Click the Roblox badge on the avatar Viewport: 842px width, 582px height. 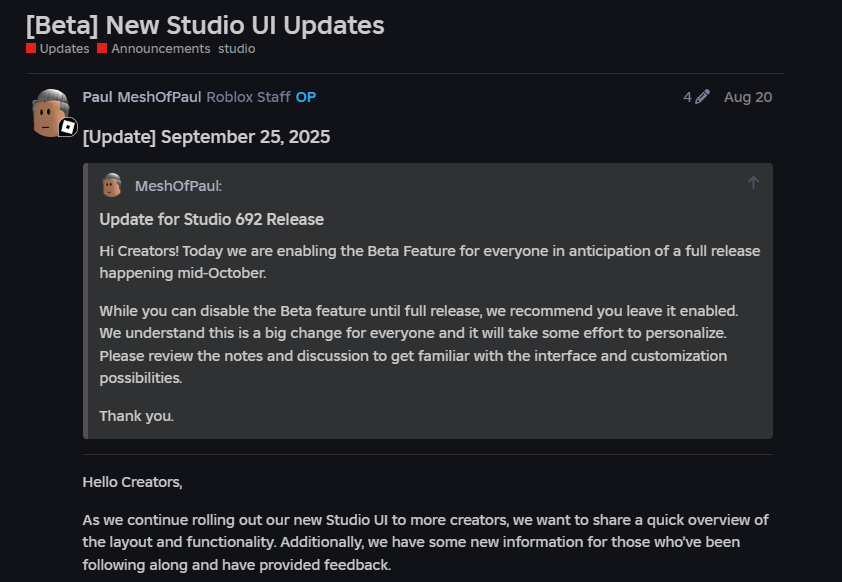click(67, 127)
